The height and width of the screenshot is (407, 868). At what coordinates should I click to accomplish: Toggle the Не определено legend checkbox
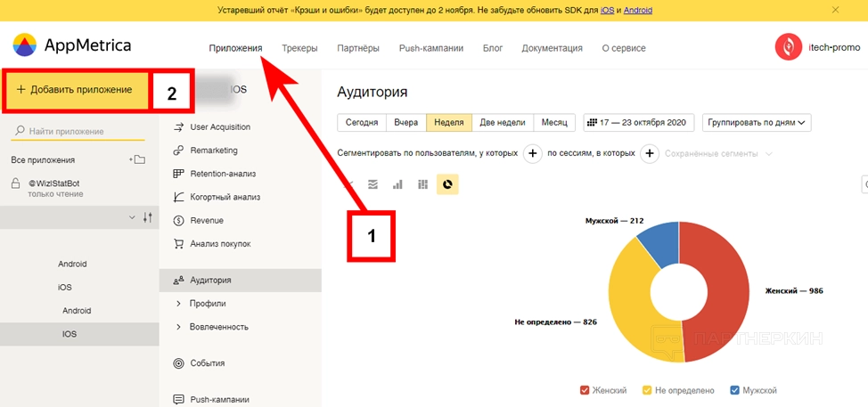pos(648,390)
